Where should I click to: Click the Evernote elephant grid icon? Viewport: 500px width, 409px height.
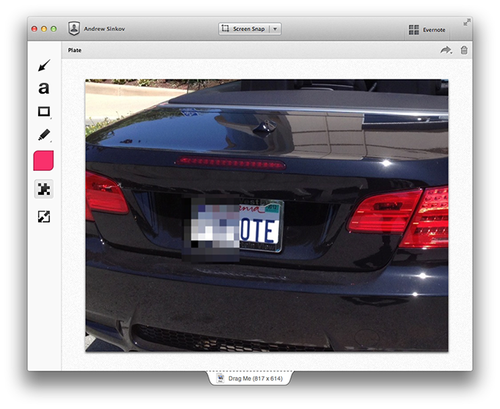(414, 30)
